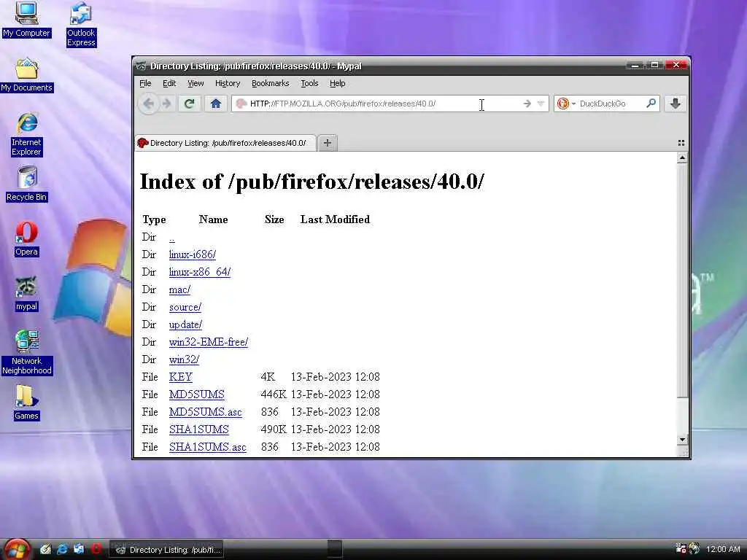
Task: Open the Bookmarks menu
Action: click(x=270, y=83)
